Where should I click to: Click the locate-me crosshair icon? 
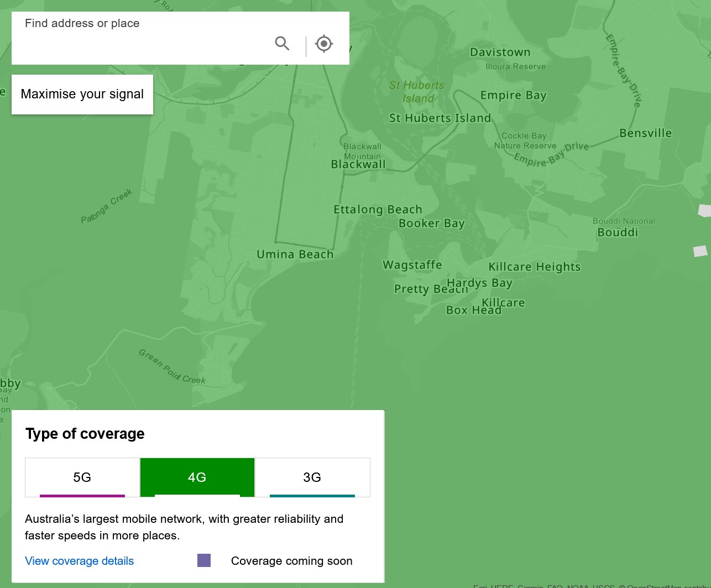324,44
